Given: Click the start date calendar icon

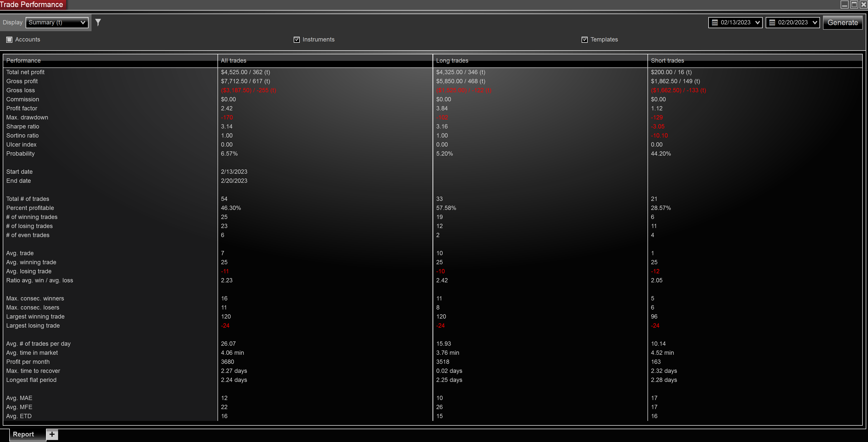Looking at the screenshot, I should pyautogui.click(x=715, y=23).
